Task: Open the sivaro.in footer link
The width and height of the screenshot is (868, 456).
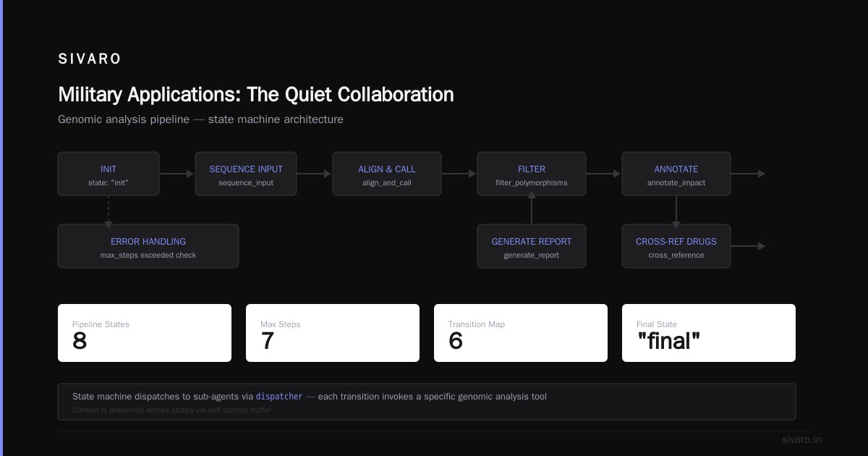Action: point(801,439)
